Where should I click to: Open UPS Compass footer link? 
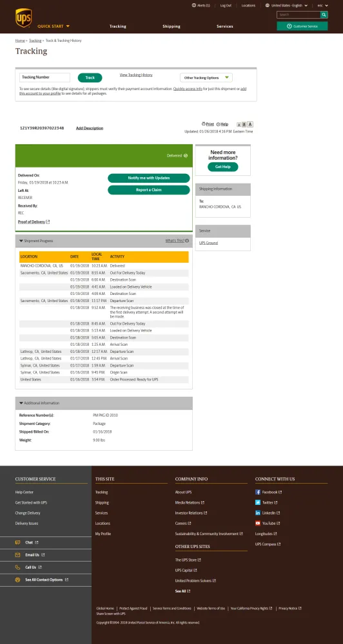click(268, 544)
